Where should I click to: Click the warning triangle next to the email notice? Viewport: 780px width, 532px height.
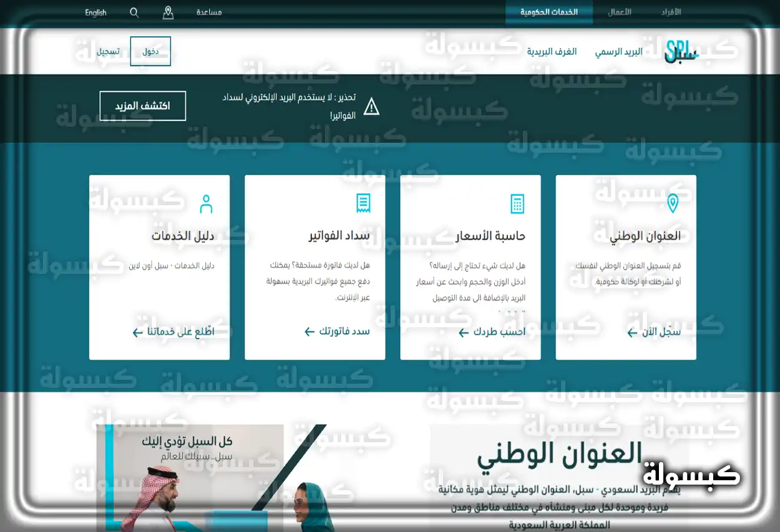(373, 107)
